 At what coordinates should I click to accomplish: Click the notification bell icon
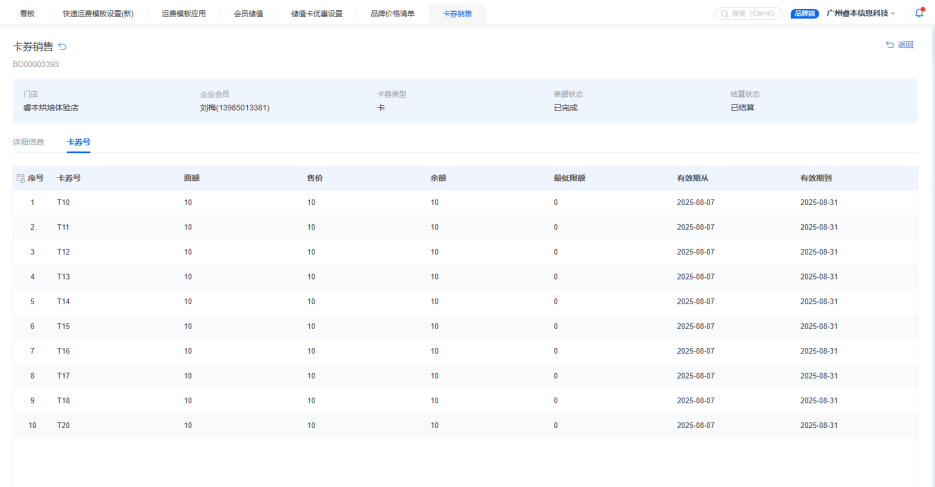[x=918, y=13]
